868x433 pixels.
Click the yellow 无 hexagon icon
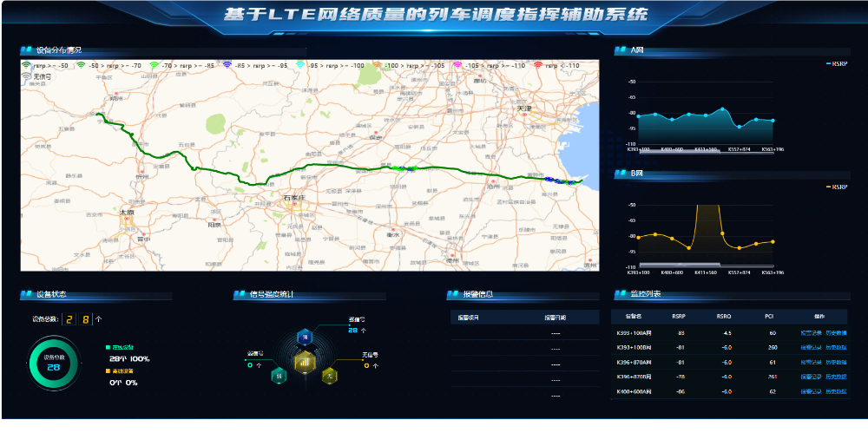329,375
